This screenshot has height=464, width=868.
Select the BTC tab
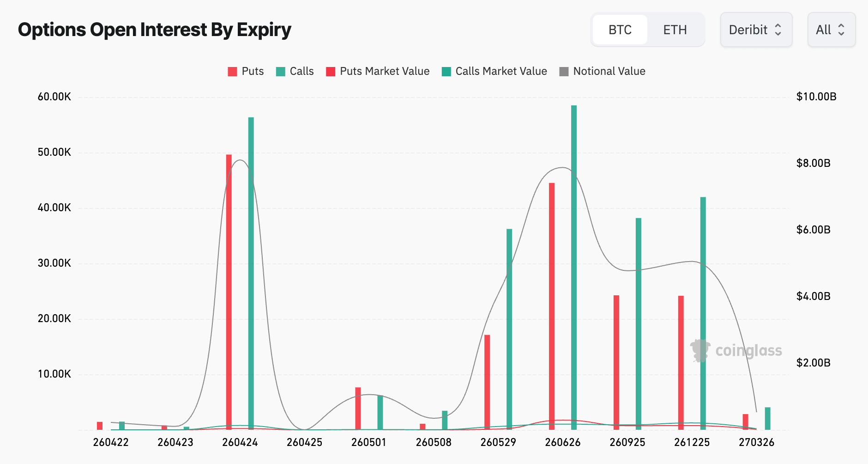point(620,30)
